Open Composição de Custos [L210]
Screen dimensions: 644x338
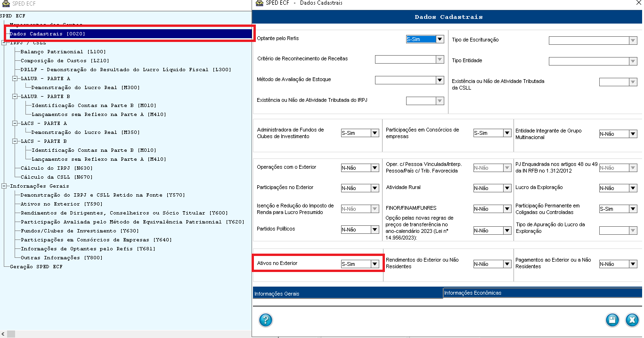(65, 60)
